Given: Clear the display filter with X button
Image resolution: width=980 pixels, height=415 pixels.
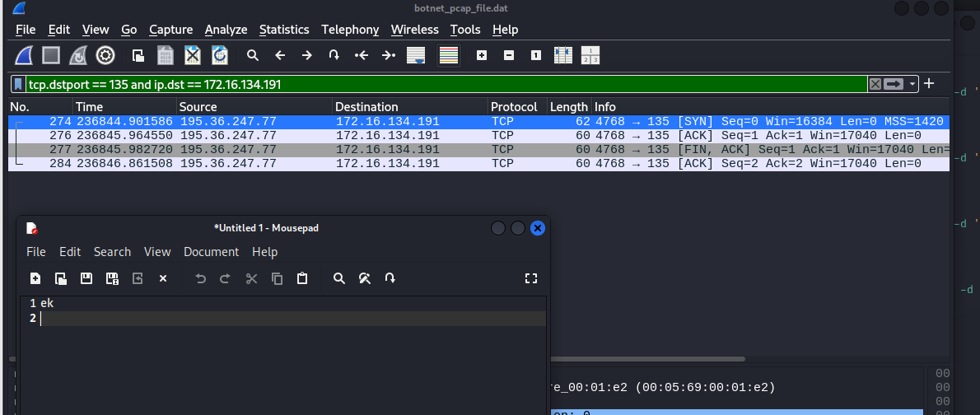Looking at the screenshot, I should pos(875,84).
